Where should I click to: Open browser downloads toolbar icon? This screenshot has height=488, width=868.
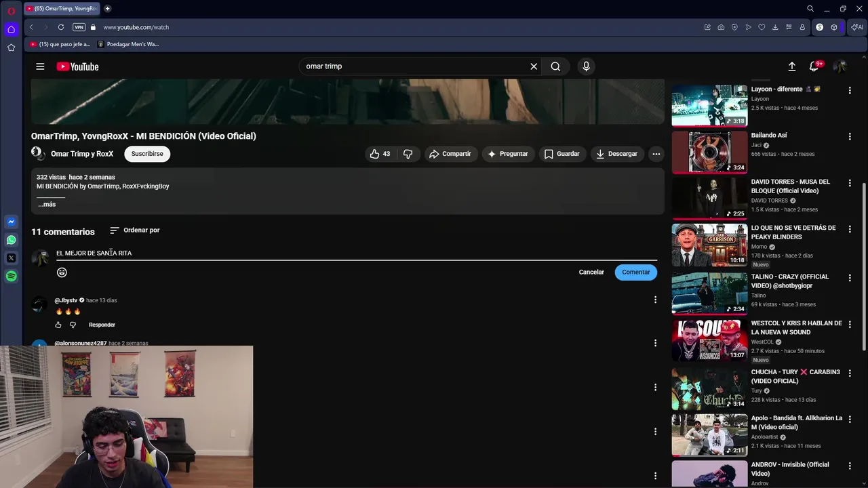pyautogui.click(x=775, y=27)
